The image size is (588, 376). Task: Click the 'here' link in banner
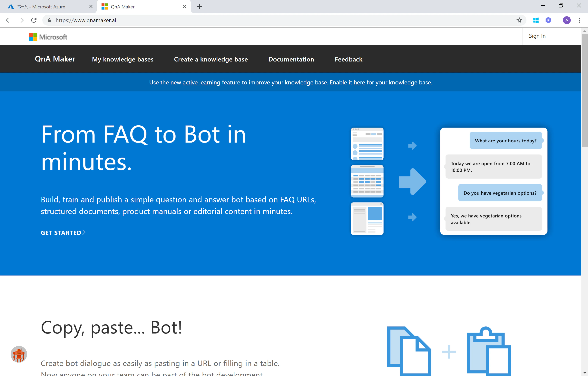(x=359, y=82)
